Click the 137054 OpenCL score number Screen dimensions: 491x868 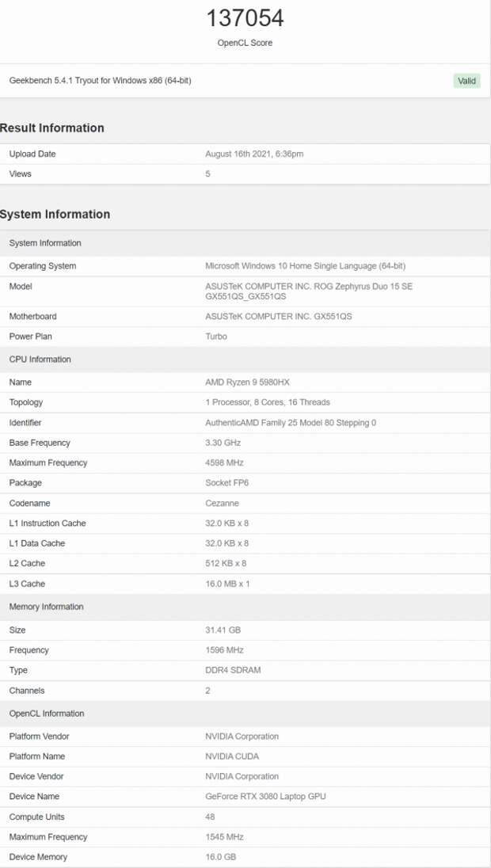click(245, 18)
